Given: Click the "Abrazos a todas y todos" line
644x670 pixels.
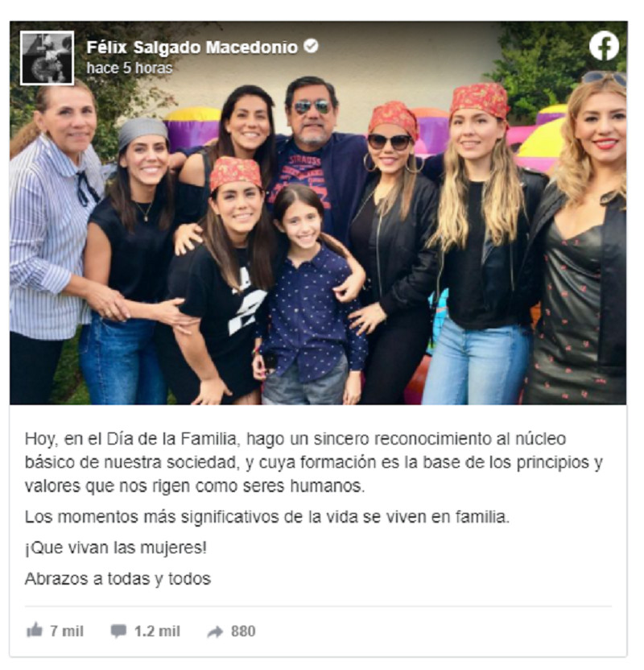Looking at the screenshot, I should coord(118,579).
